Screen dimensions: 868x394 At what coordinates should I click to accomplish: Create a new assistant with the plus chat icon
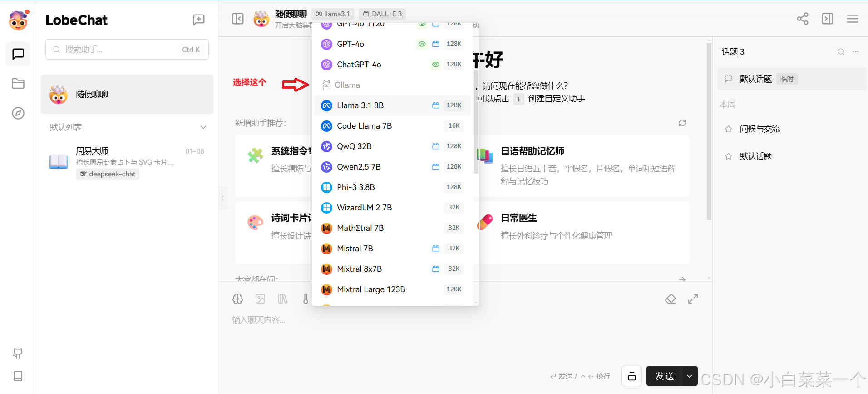[x=199, y=20]
